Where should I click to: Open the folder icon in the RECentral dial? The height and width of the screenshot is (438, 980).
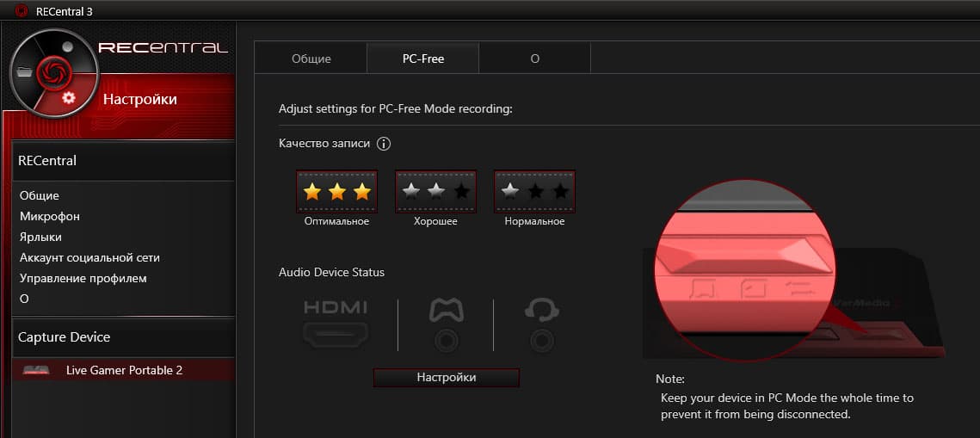(x=24, y=71)
